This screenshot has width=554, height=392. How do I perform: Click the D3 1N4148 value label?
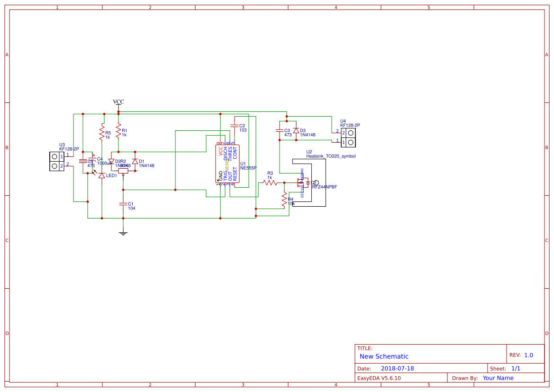point(308,135)
